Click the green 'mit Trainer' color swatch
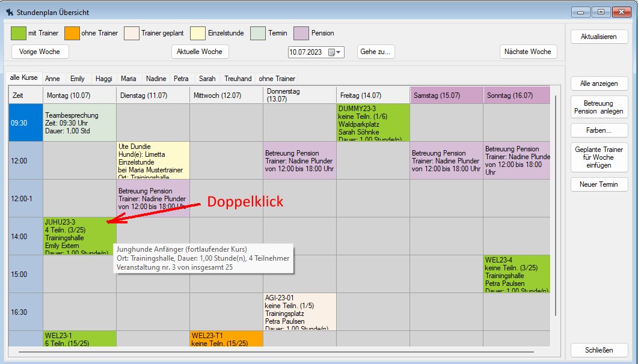Image resolution: width=638 pixels, height=364 pixels. pyautogui.click(x=19, y=33)
